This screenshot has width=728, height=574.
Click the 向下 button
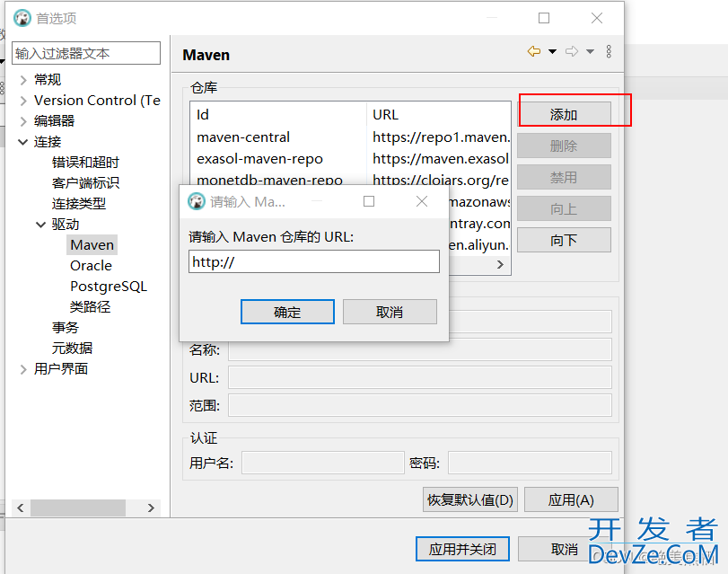564,240
